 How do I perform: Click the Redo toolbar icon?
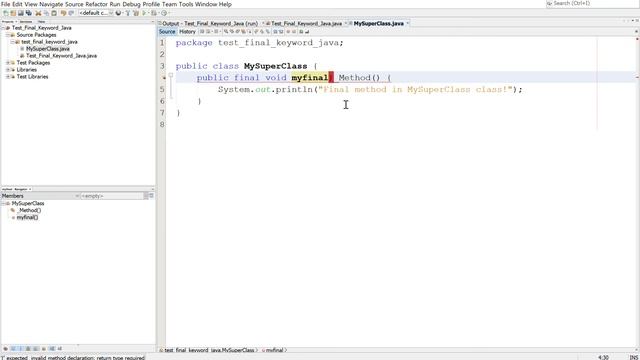(x=71, y=13)
